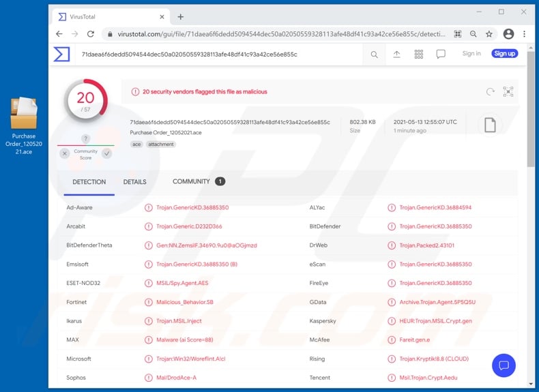The width and height of the screenshot is (539, 392).
Task: Reload the page with the refresh icon
Action: pyautogui.click(x=91, y=34)
